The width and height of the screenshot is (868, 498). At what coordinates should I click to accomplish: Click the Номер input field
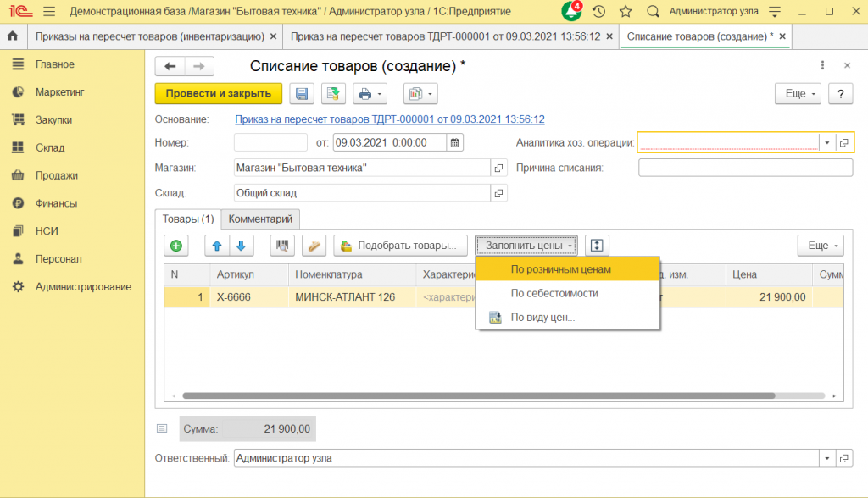[x=270, y=143]
